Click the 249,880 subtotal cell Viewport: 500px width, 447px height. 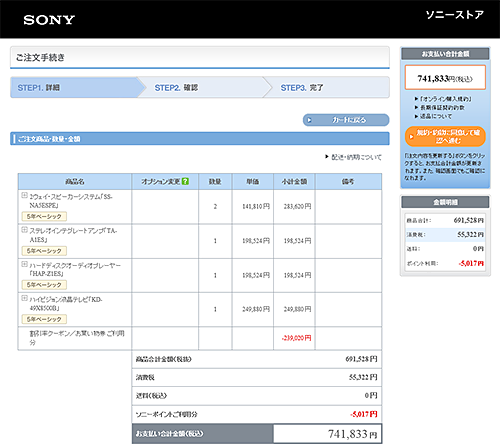tap(294, 309)
